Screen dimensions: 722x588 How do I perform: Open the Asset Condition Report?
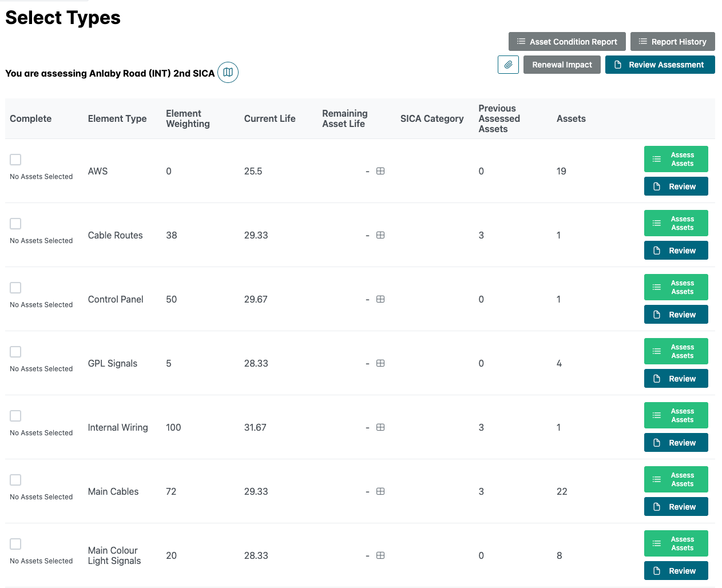pyautogui.click(x=567, y=42)
